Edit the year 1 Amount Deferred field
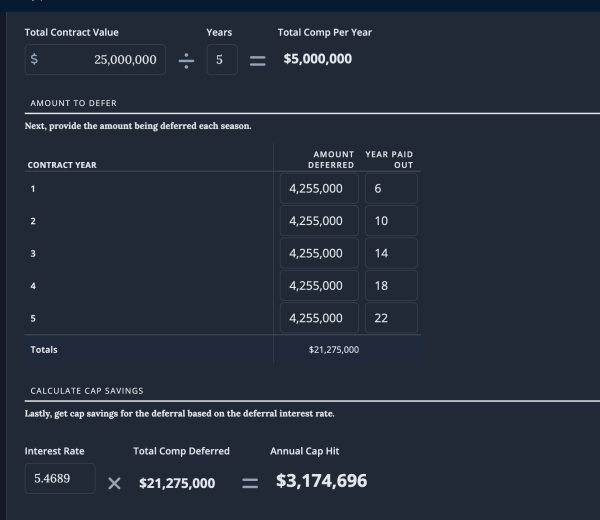The image size is (600, 520). [320, 188]
